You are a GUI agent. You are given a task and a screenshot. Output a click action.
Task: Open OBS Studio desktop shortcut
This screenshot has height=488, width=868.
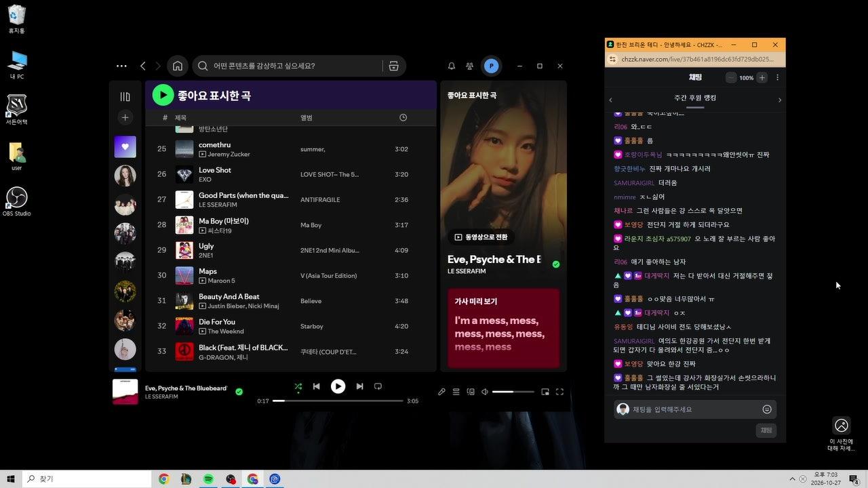[16, 201]
